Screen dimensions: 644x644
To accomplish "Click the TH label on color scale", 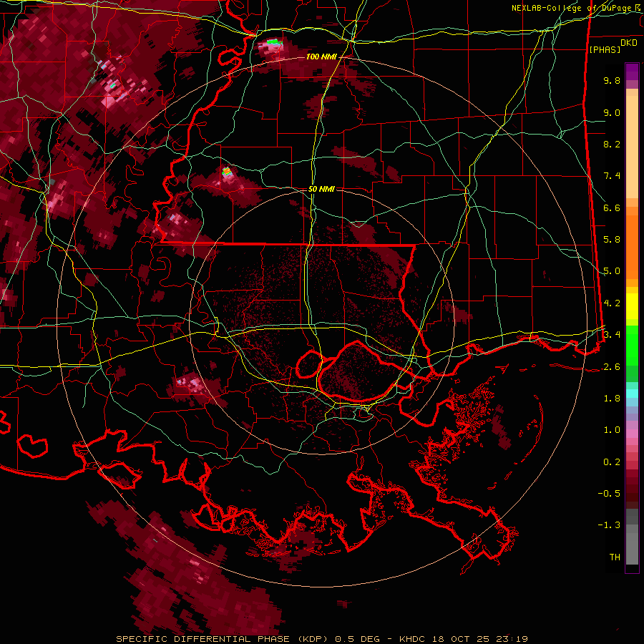I will (615, 557).
